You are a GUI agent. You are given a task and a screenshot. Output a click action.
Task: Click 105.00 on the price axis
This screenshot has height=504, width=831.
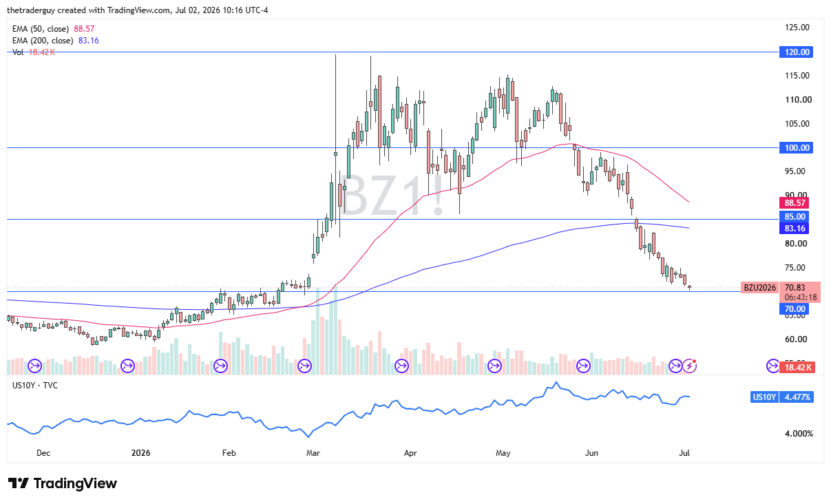coord(798,123)
